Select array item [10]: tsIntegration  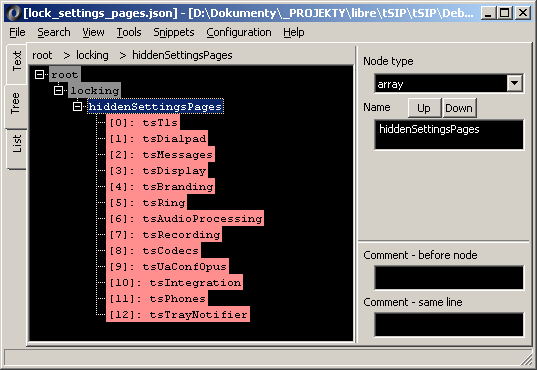(174, 282)
